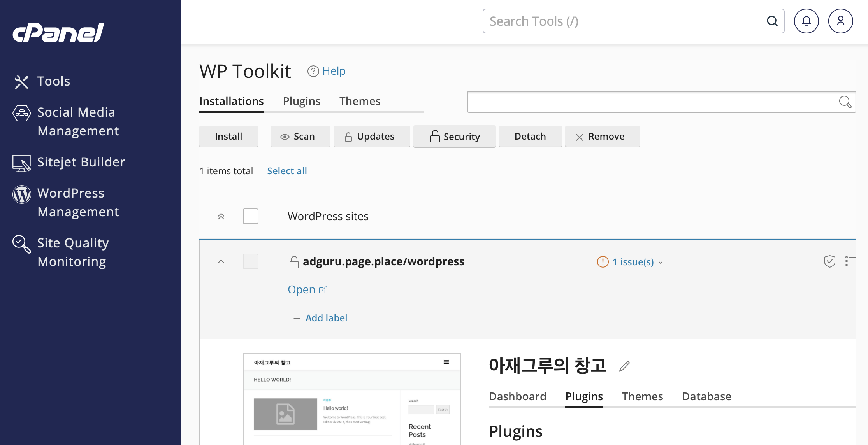Click the Scan button
The height and width of the screenshot is (445, 868).
pyautogui.click(x=300, y=137)
